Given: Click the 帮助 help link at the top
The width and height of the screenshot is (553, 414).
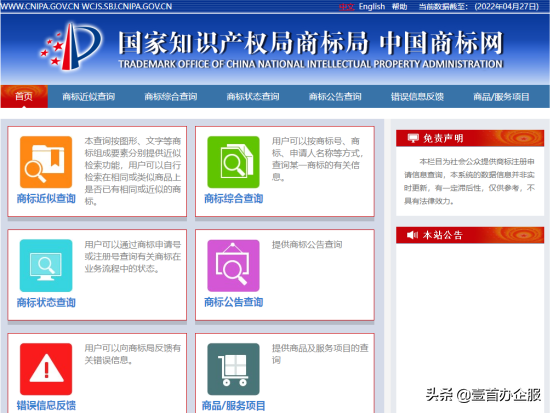Looking at the screenshot, I should [x=400, y=7].
